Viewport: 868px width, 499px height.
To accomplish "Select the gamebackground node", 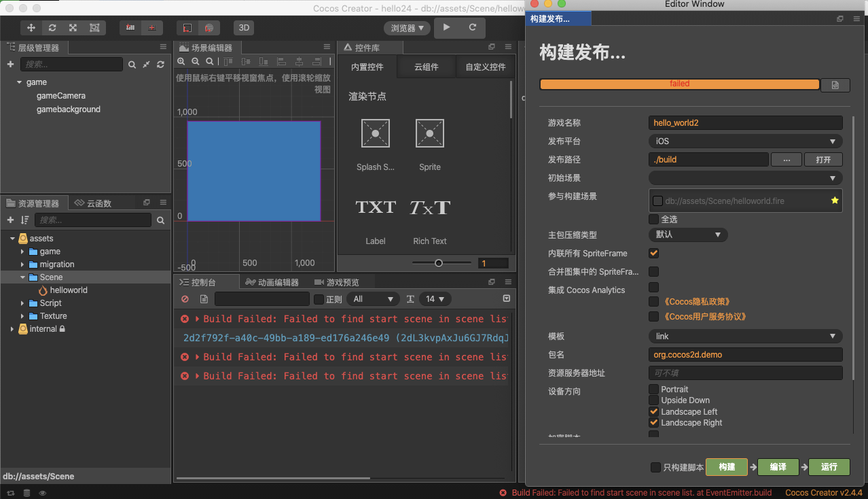I will pyautogui.click(x=69, y=109).
